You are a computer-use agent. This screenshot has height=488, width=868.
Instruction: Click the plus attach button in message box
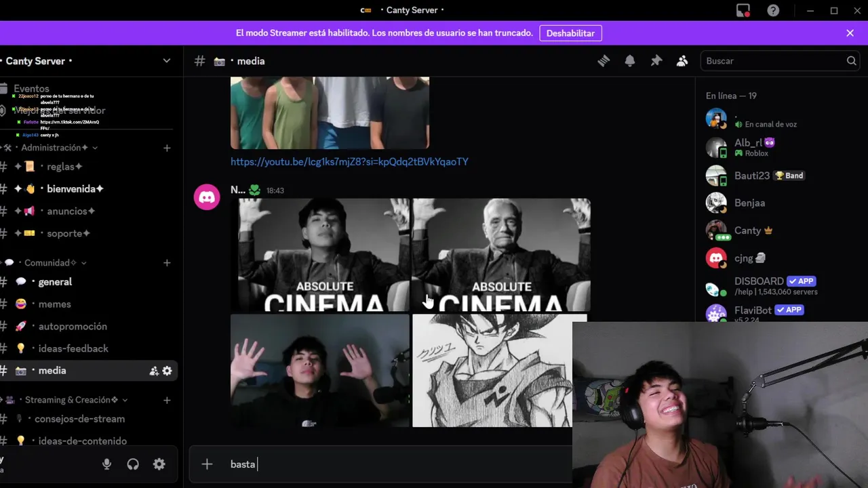(x=207, y=464)
